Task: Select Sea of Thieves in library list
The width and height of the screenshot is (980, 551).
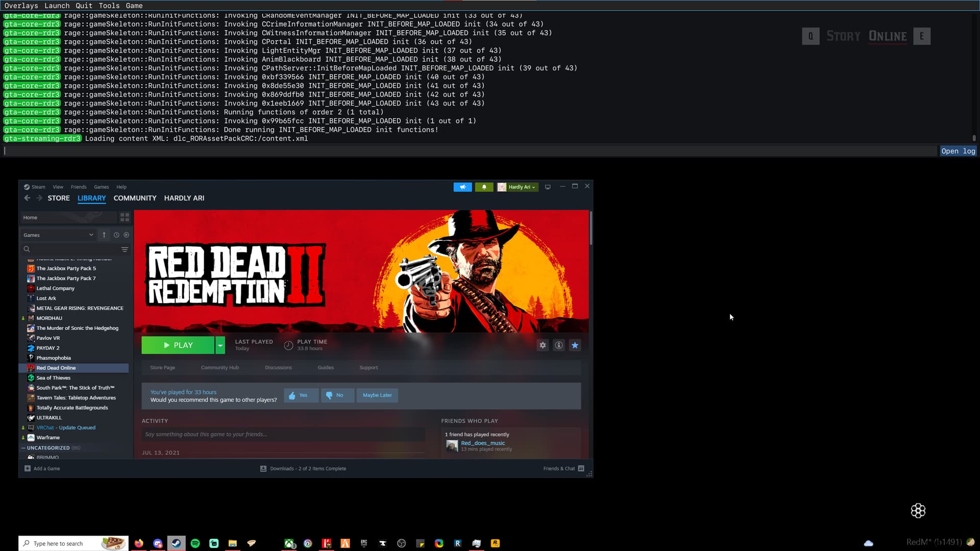Action: click(x=54, y=378)
